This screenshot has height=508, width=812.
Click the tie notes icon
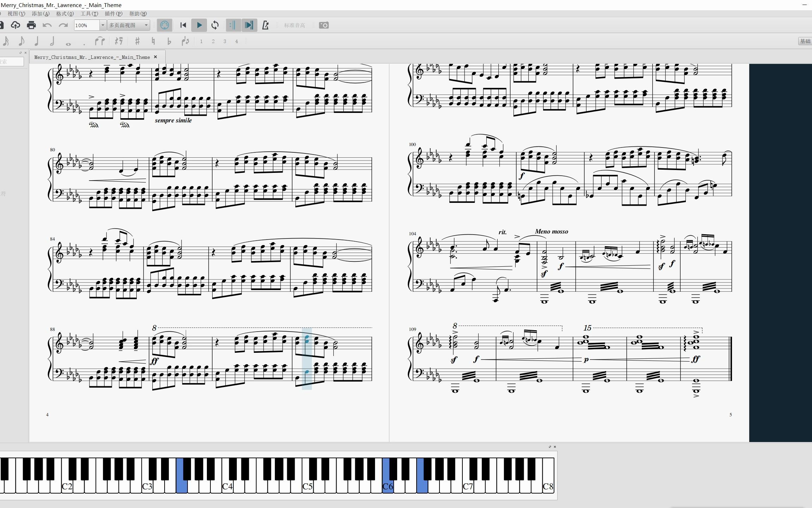coord(100,41)
